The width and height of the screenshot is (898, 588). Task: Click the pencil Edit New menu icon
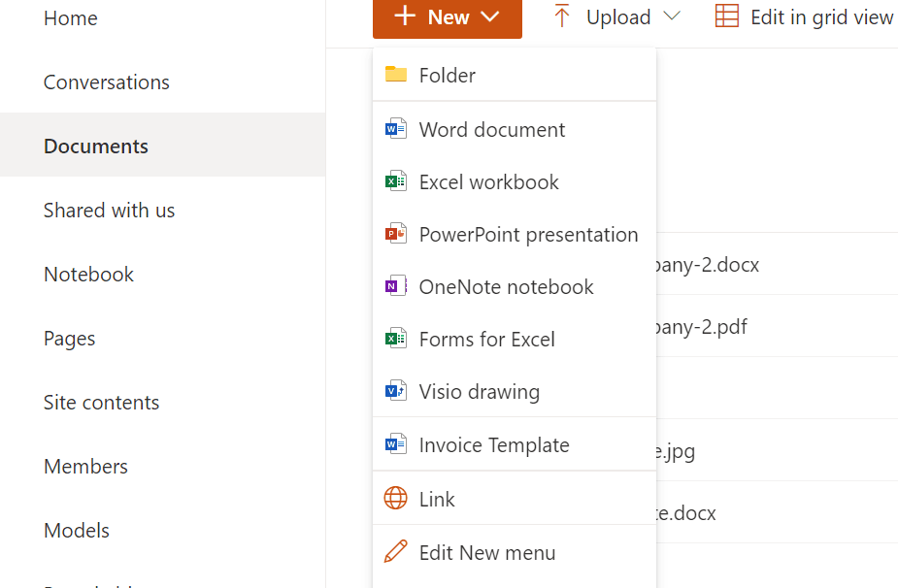coord(396,551)
